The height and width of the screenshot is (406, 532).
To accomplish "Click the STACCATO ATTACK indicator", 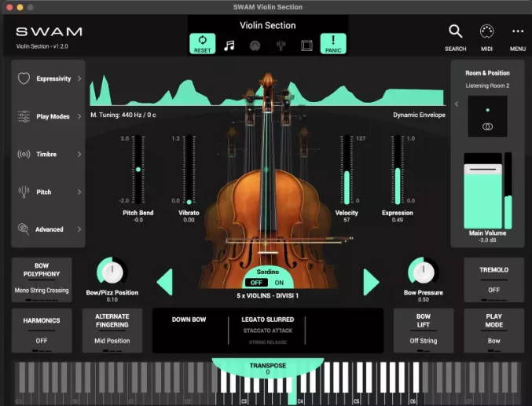I will [x=268, y=331].
